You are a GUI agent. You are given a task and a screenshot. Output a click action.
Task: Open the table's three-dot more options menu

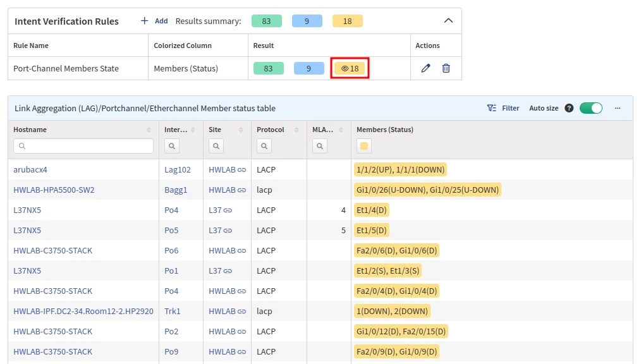click(618, 108)
